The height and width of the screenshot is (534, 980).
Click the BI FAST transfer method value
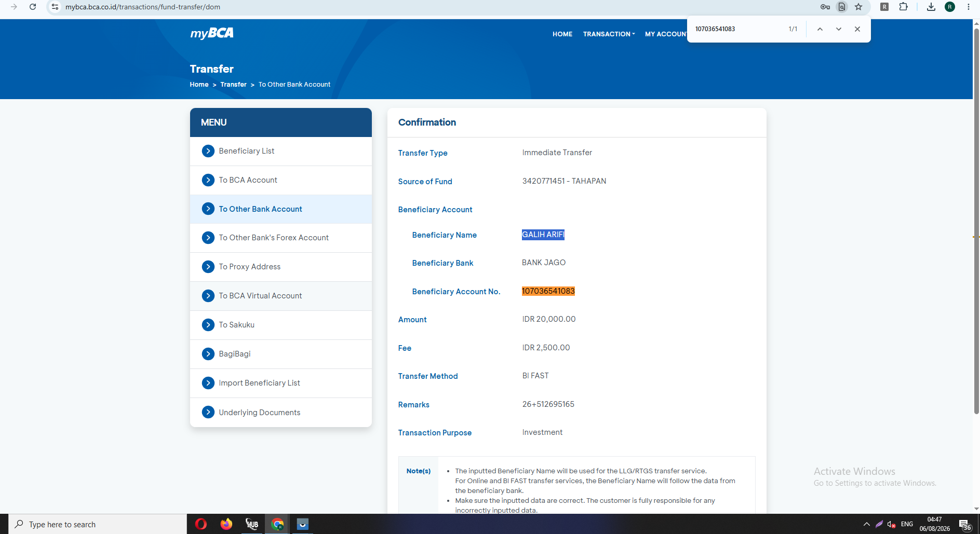(535, 376)
